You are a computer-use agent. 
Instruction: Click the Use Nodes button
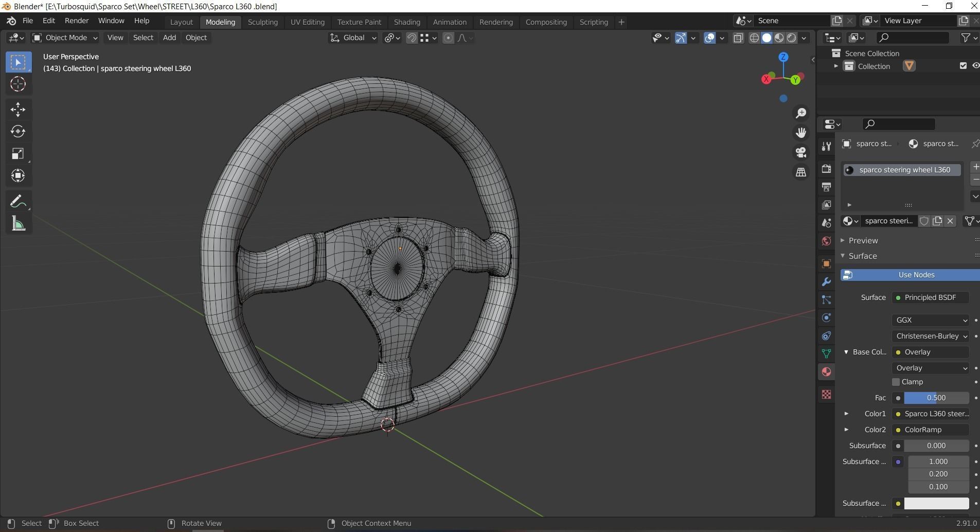pos(910,275)
